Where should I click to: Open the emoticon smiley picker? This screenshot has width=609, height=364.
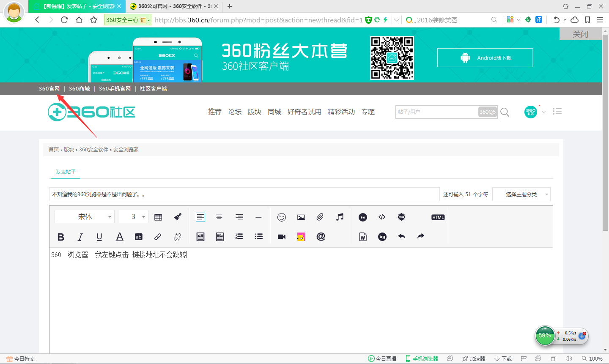pyautogui.click(x=282, y=217)
